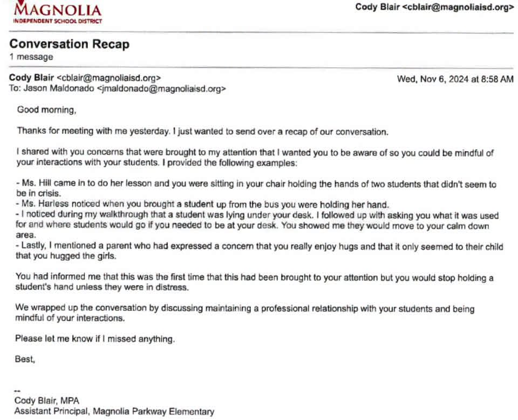Click the signature name Cody Blair, MPA
The height and width of the screenshot is (420, 518).
[46, 401]
